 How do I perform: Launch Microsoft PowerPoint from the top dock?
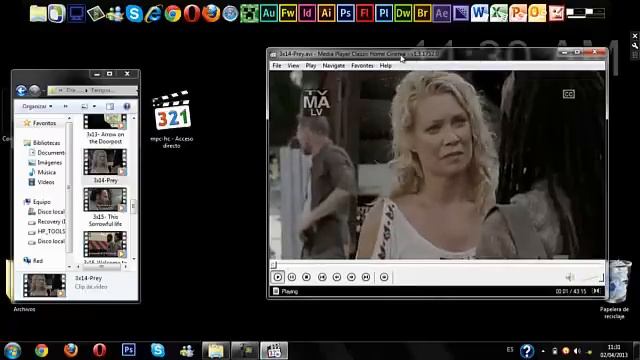pyautogui.click(x=518, y=13)
